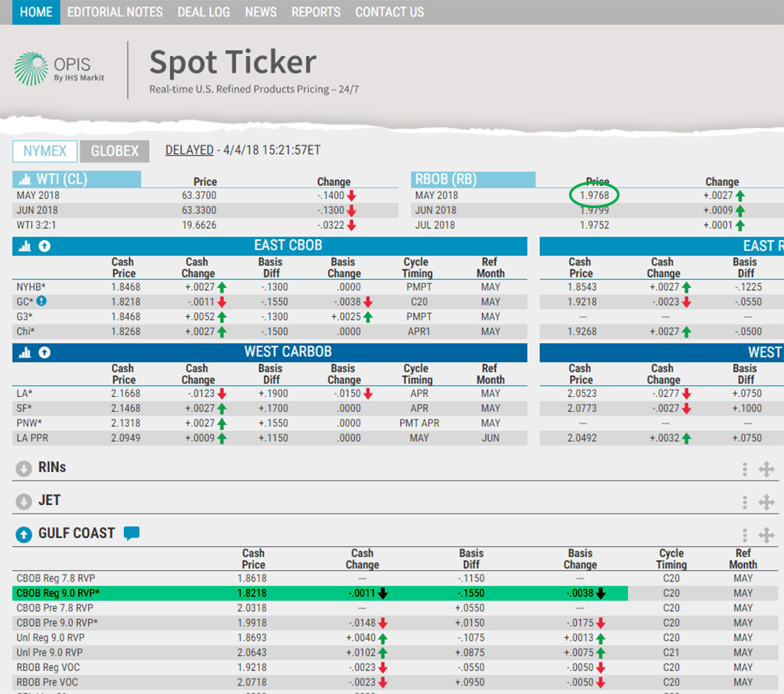
Task: Click the LA PPR row label
Action: 32,438
